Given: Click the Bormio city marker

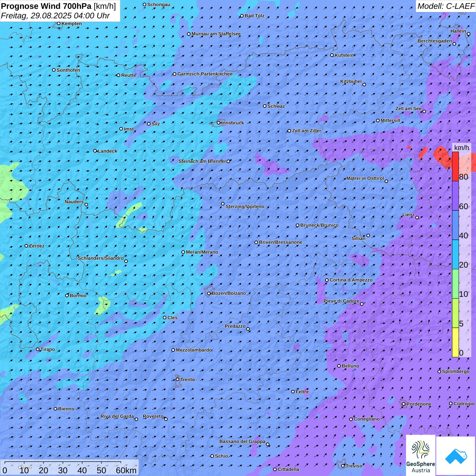Looking at the screenshot, I should click(67, 295).
